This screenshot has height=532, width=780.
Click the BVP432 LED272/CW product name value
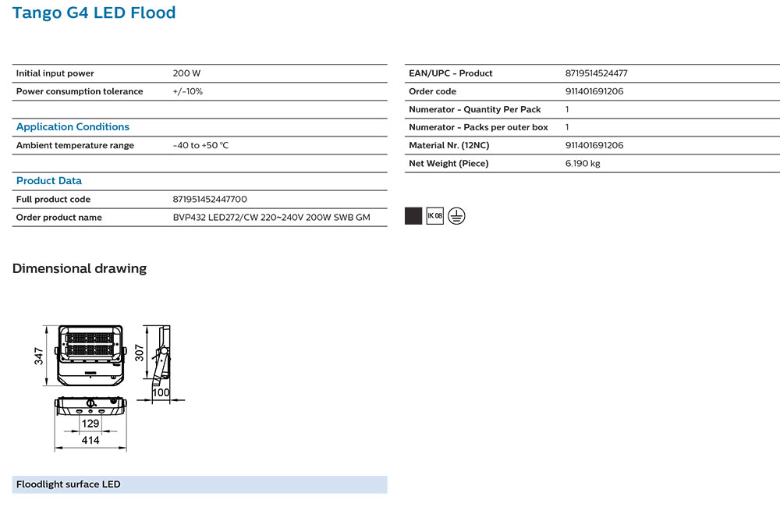point(271,217)
